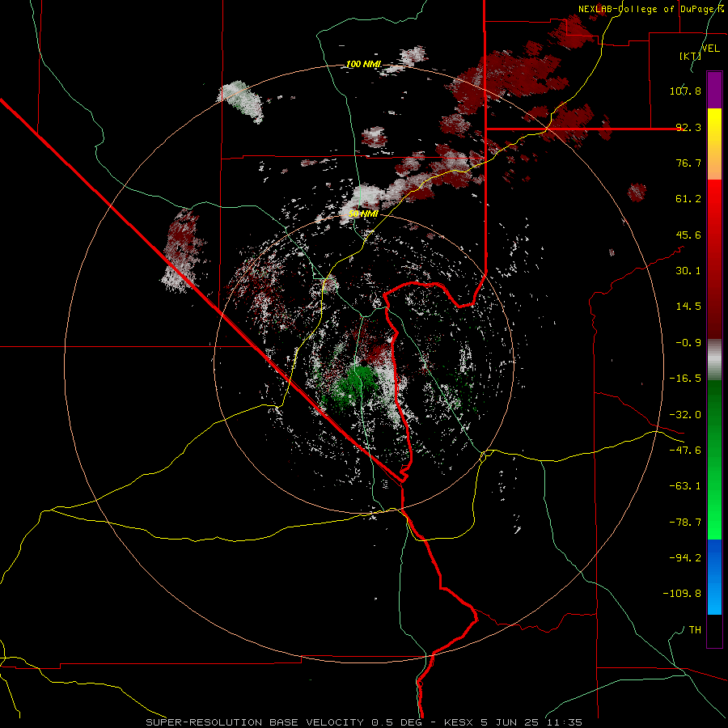Select the -16.5 scale value
This screenshot has height=728, width=728.
[x=685, y=379]
